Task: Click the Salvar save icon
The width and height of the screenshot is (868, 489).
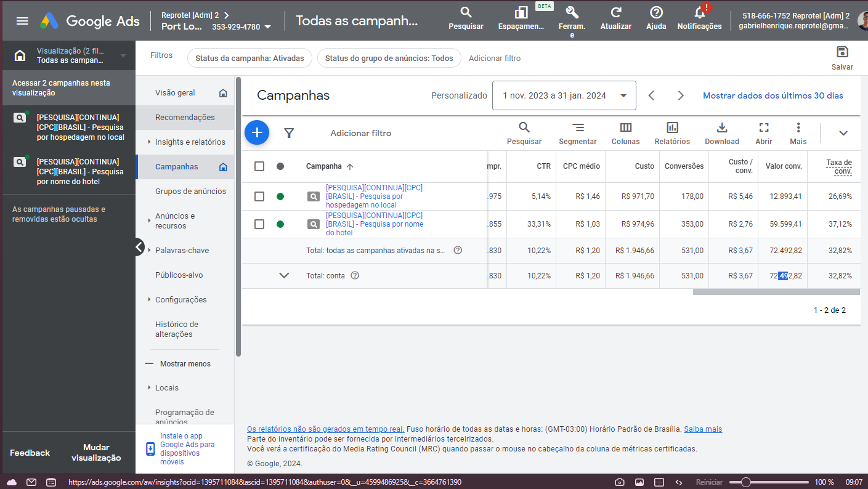Action: click(842, 52)
